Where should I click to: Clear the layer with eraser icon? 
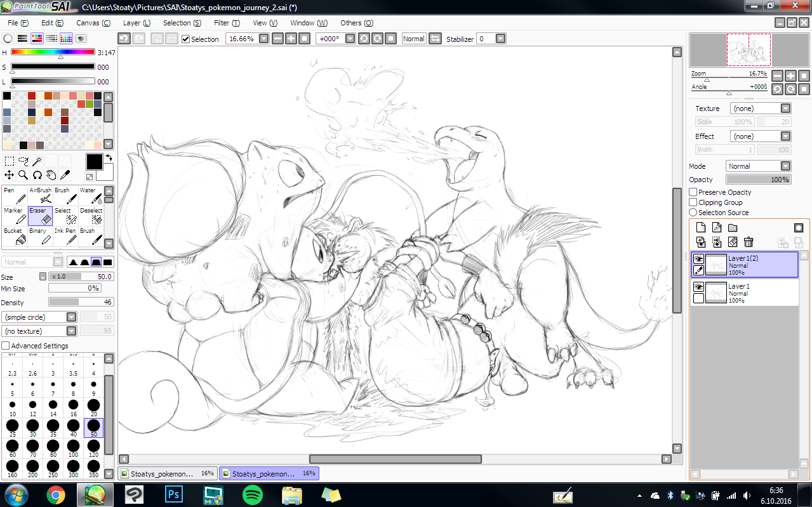tap(733, 242)
